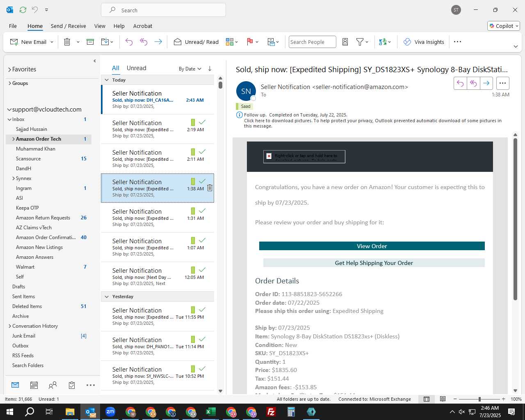The height and width of the screenshot is (420, 525).
Task: Open the By Date sort dropdown
Action: pyautogui.click(x=190, y=69)
